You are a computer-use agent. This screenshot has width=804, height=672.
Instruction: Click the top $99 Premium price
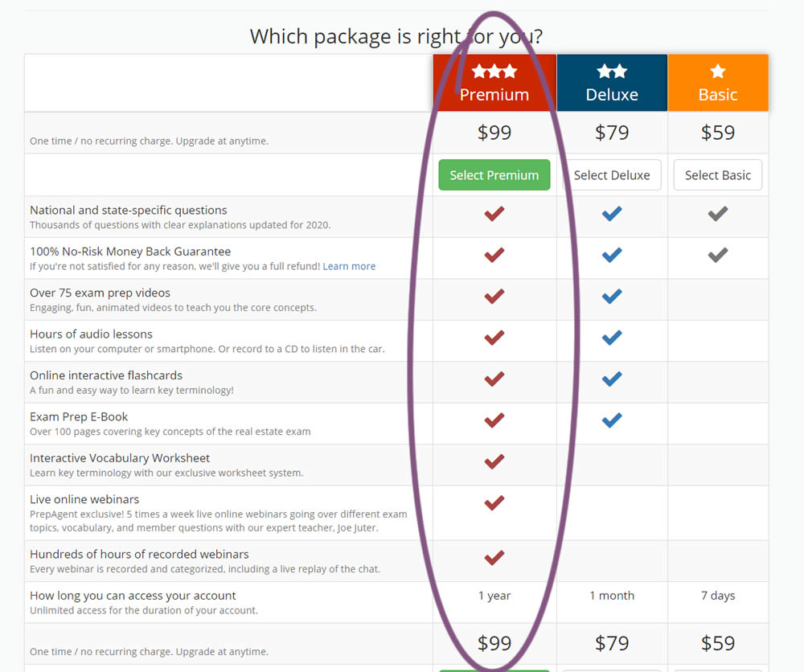click(x=494, y=133)
